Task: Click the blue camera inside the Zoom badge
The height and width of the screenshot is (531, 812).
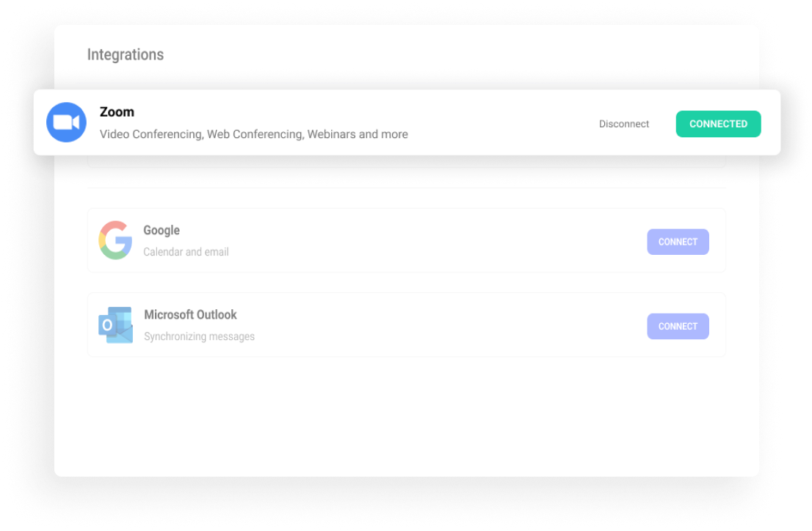Action: point(66,122)
